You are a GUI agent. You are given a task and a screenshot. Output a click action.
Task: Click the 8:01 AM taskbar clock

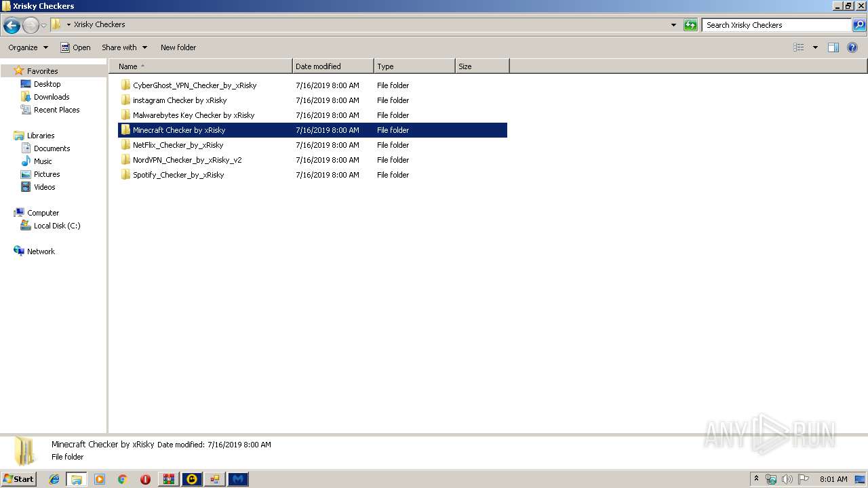(833, 479)
